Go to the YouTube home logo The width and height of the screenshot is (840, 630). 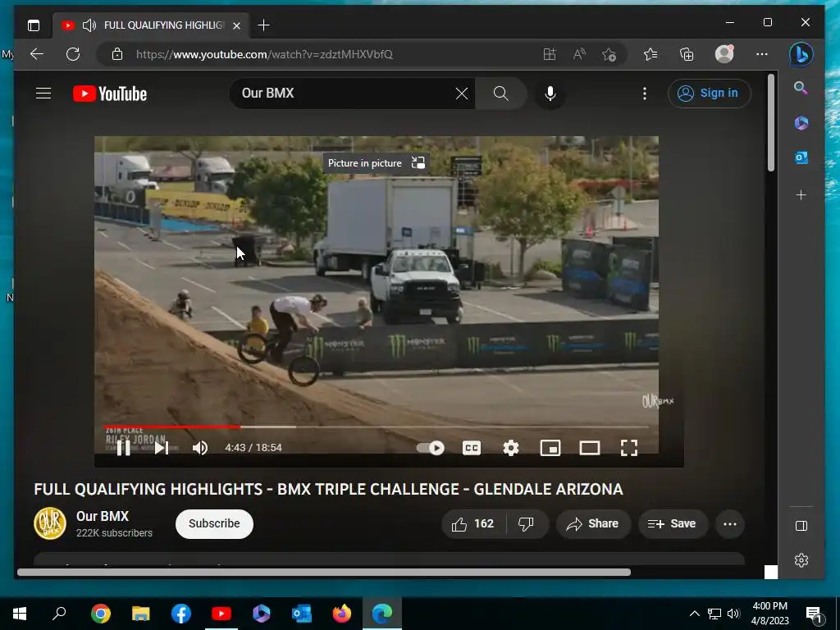[110, 94]
